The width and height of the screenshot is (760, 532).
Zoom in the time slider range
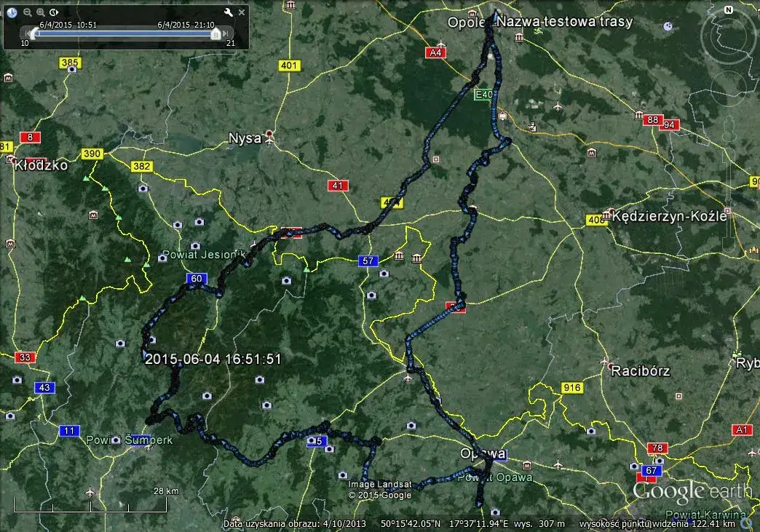[x=41, y=12]
